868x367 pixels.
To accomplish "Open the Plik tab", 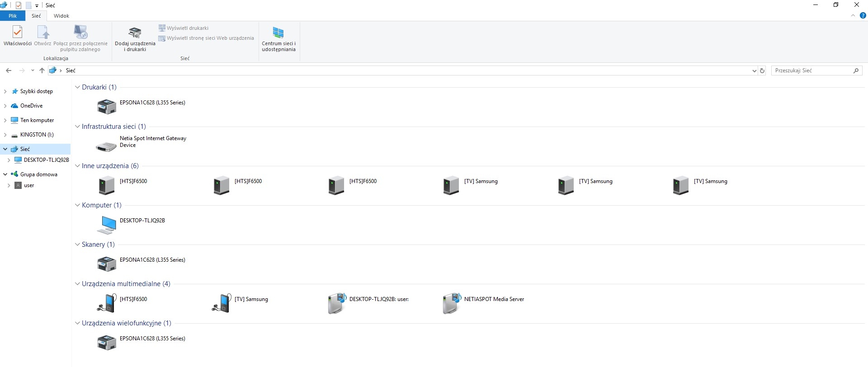I will point(13,16).
